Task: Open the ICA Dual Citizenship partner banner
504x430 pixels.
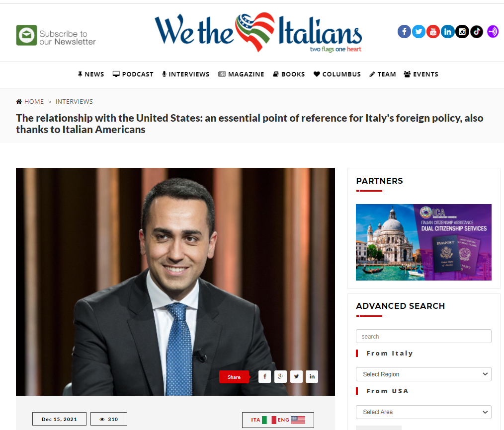Action: 423,242
